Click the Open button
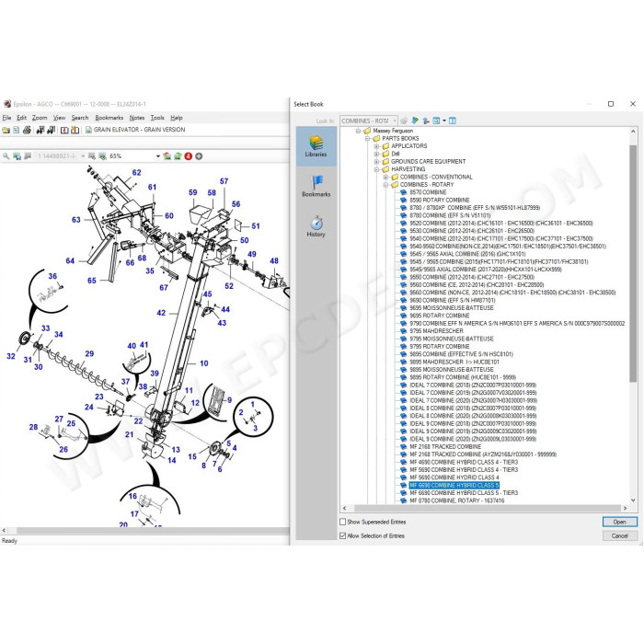 tap(619, 522)
